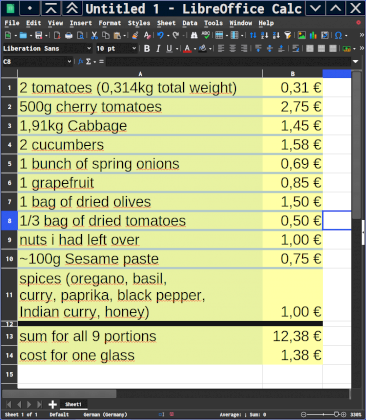The image size is (366, 420).
Task: Open the Name Box dropdown arrow
Action: click(69, 61)
